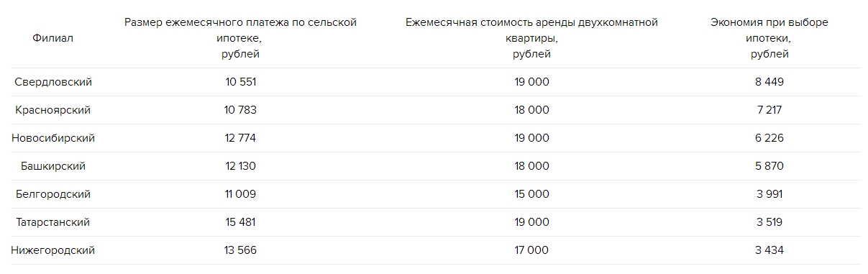Click the 15 481 payment for Татарстанский
Screen dimensions: 868x274
tap(240, 222)
